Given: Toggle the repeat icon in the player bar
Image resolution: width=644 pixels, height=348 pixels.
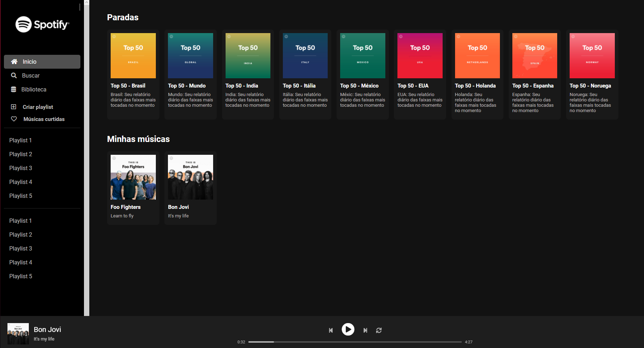Looking at the screenshot, I should click(x=379, y=330).
